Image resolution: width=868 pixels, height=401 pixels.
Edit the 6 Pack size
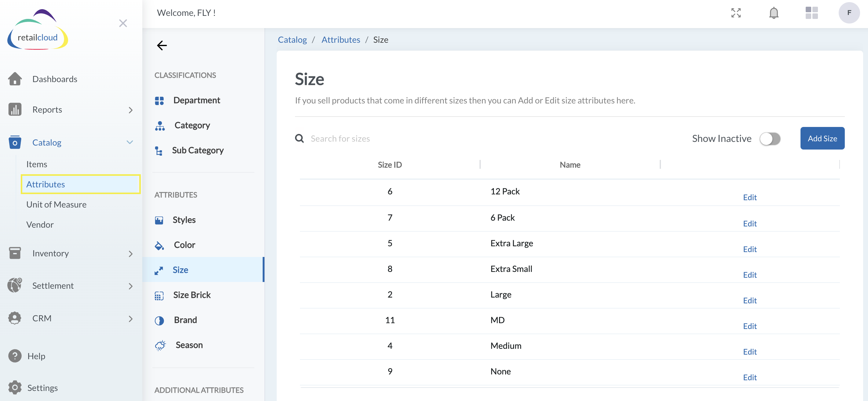(x=750, y=224)
